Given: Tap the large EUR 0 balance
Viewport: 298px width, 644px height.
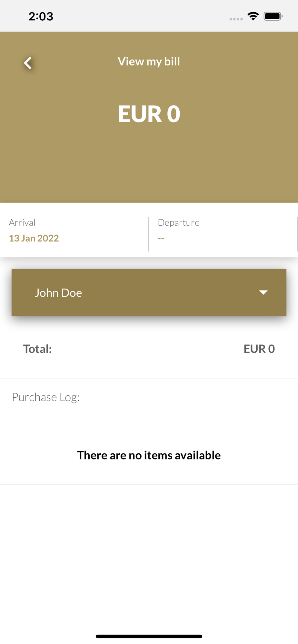Looking at the screenshot, I should (149, 114).
